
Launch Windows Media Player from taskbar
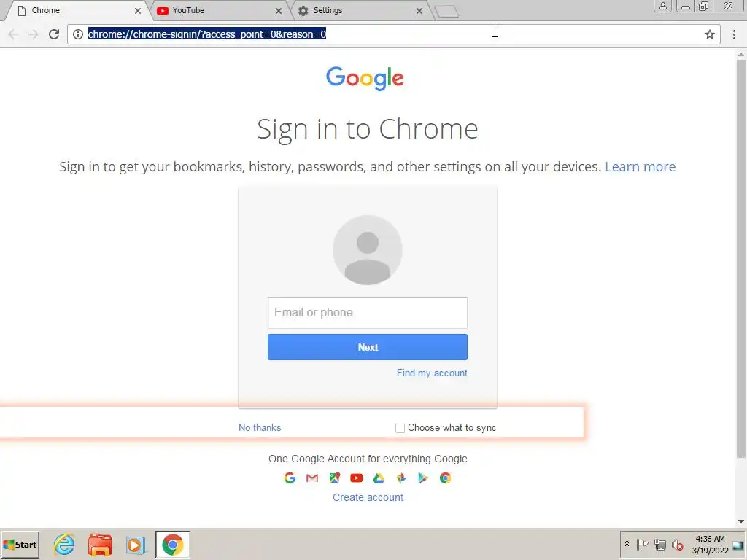(x=136, y=544)
